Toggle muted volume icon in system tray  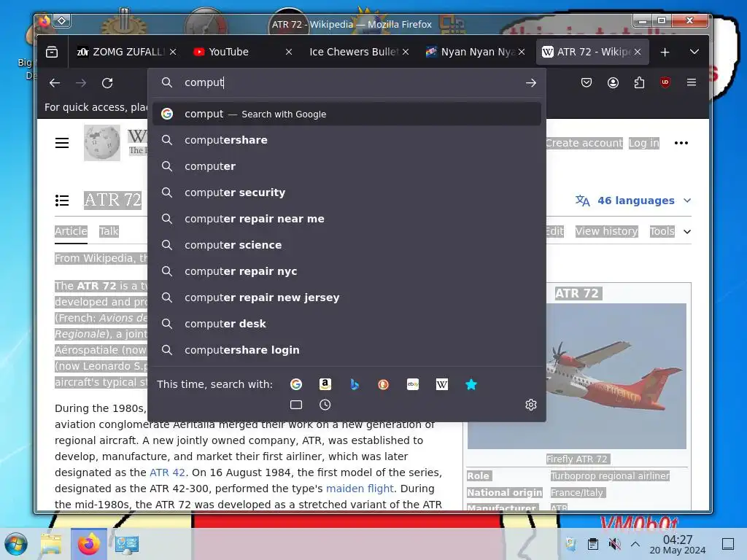614,544
